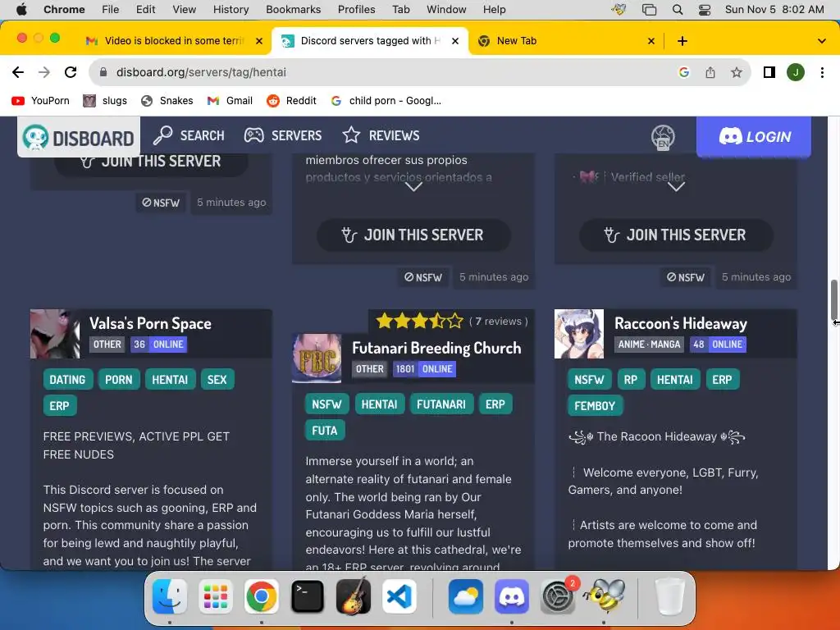Click the DISBOARD logo
Viewport: 840px width, 630px height.
click(x=79, y=138)
